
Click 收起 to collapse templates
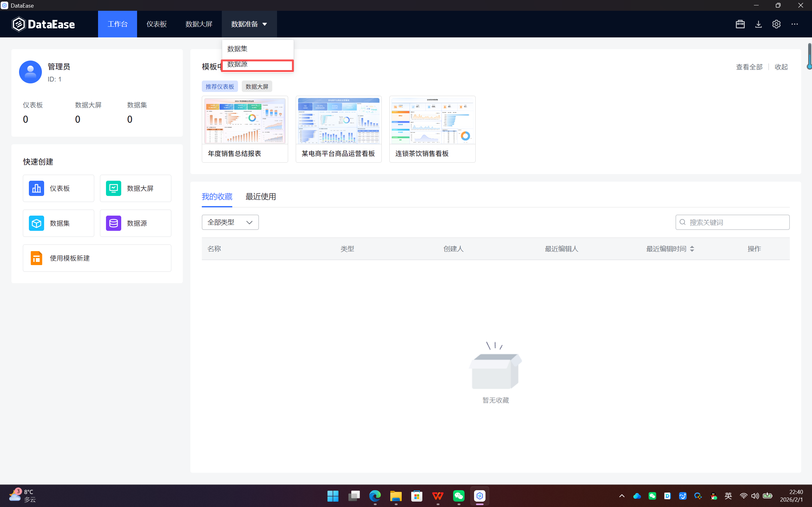tap(781, 67)
